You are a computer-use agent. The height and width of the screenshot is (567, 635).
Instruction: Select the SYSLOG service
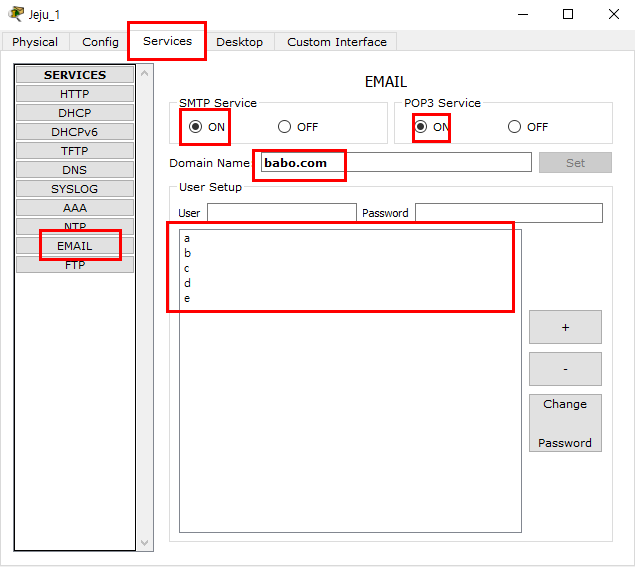(75, 189)
